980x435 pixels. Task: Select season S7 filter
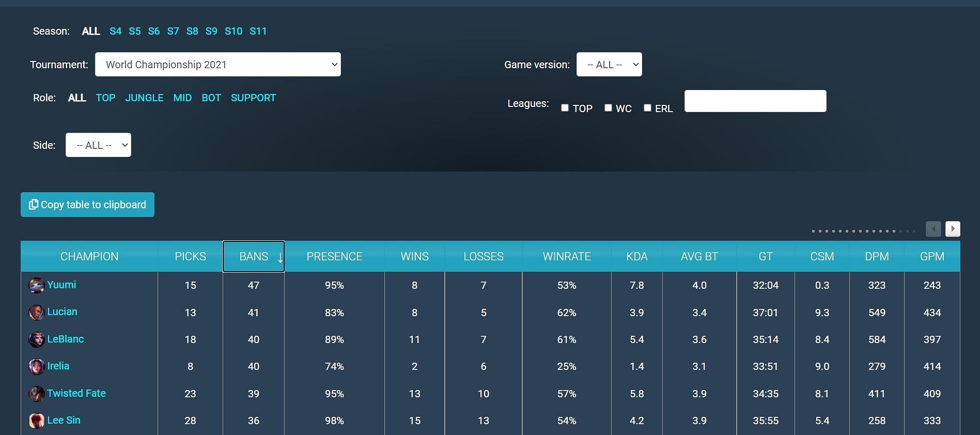[x=173, y=31]
